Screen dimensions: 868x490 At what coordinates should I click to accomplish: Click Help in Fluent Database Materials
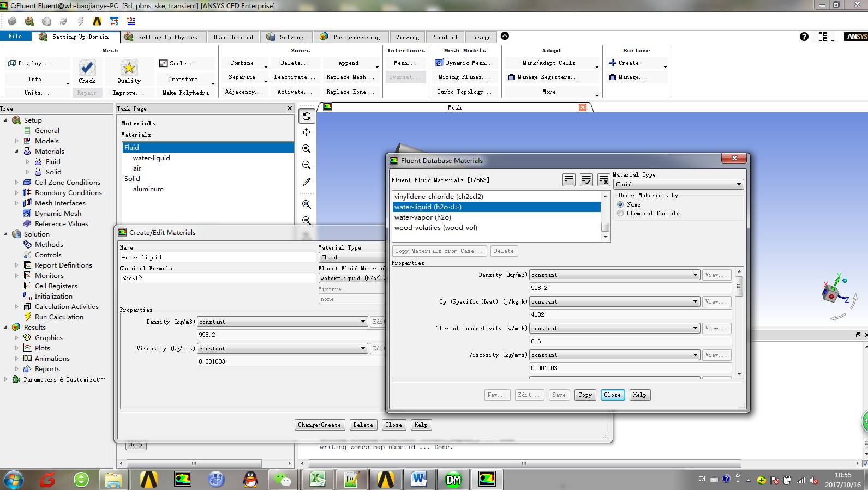pyautogui.click(x=639, y=395)
